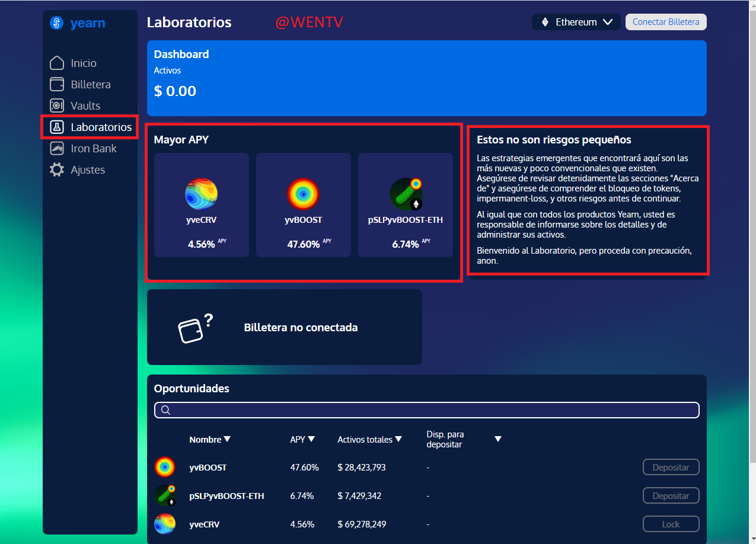
Task: Open Ajustes via the gear icon
Action: 57,169
